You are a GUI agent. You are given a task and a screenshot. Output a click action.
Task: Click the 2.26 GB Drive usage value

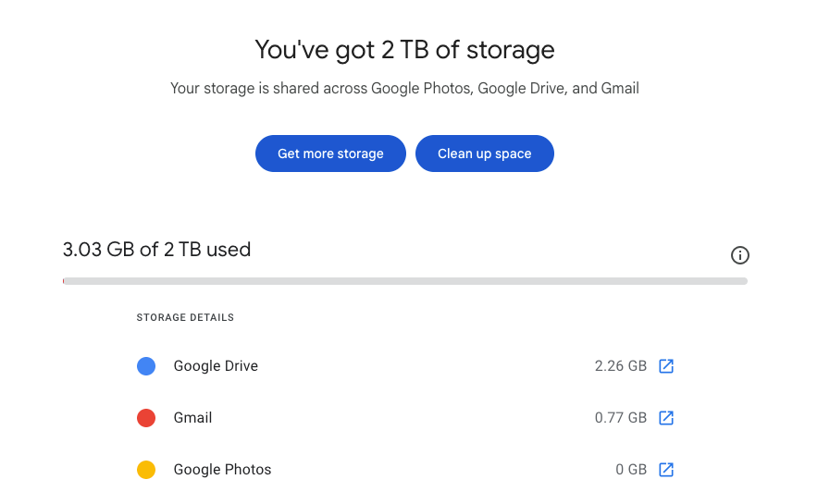click(620, 366)
